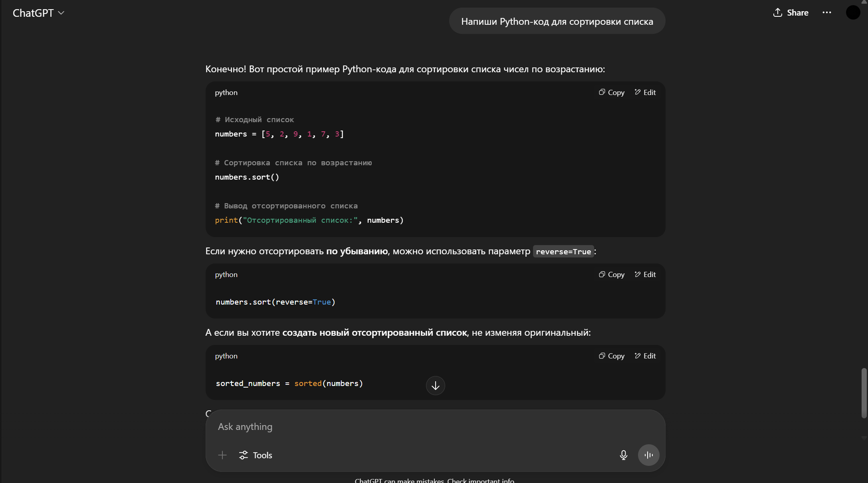Edit the reverse=True code block
868x483 pixels.
coord(645,275)
